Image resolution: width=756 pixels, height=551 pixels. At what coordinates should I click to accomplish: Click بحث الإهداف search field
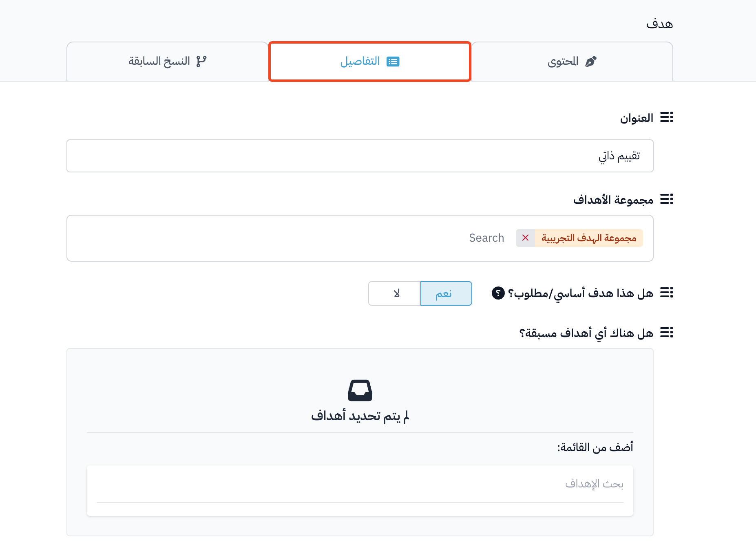pyautogui.click(x=360, y=484)
